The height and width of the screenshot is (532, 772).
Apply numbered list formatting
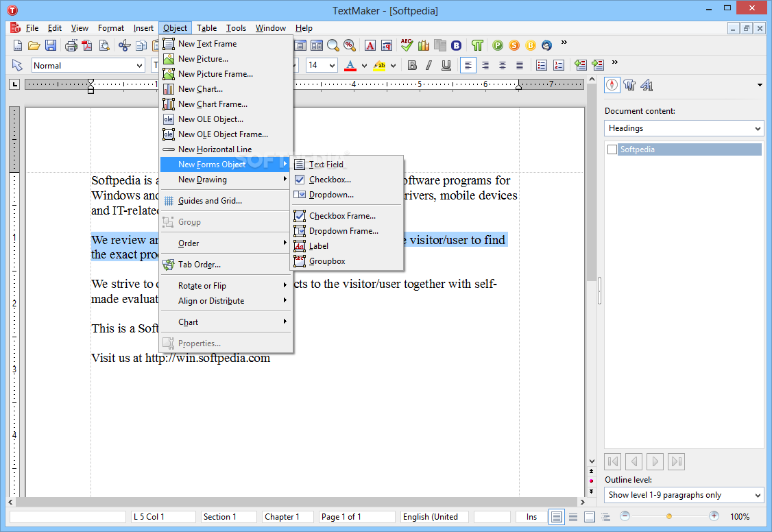559,65
